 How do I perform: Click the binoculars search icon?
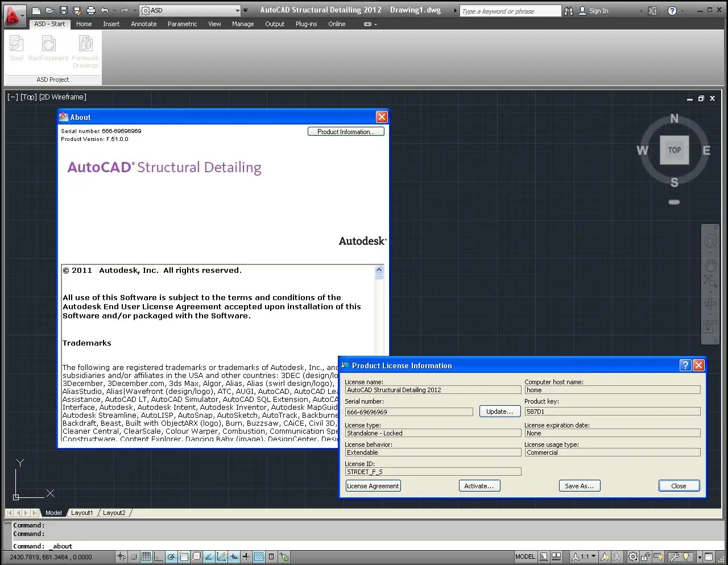coord(568,11)
